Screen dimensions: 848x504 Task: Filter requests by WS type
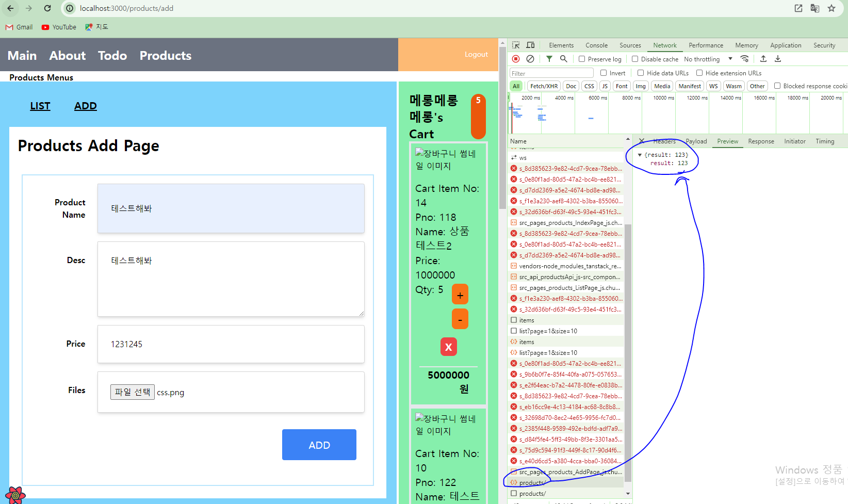[713, 86]
